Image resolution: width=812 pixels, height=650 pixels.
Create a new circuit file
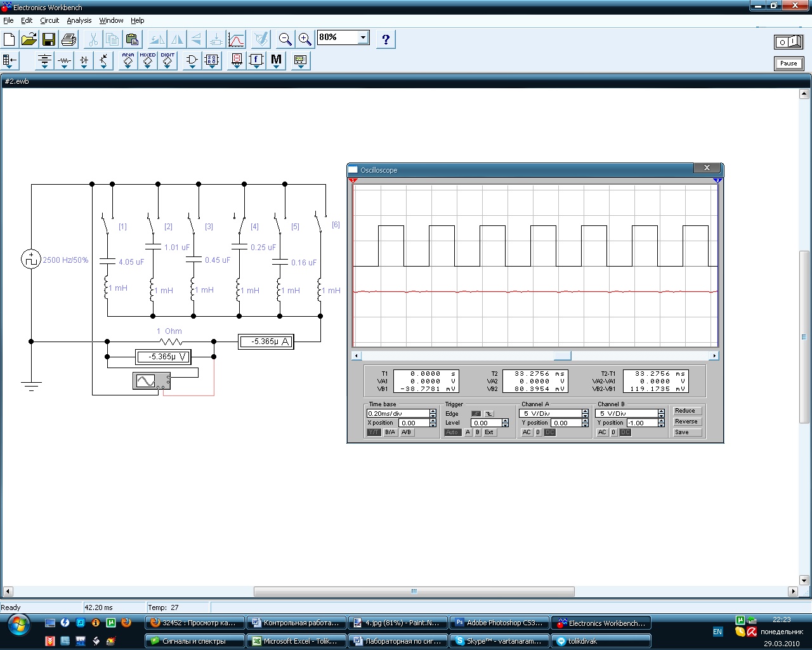click(10, 39)
